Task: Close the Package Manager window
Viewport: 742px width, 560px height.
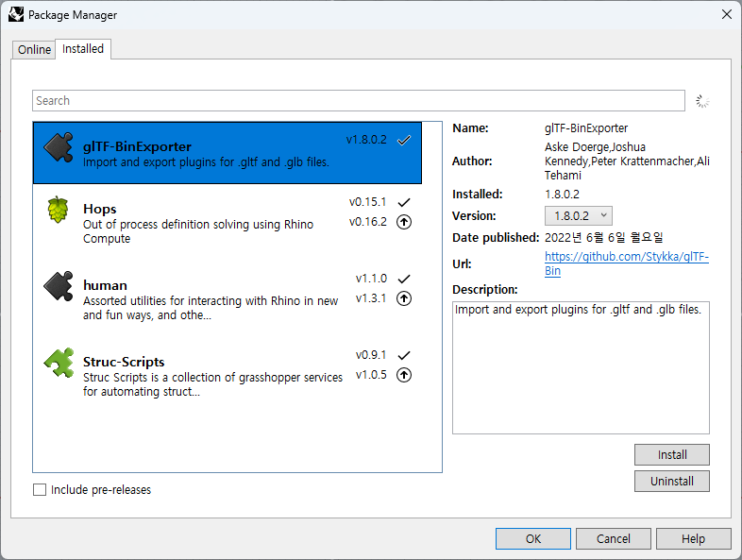Action: pyautogui.click(x=727, y=15)
